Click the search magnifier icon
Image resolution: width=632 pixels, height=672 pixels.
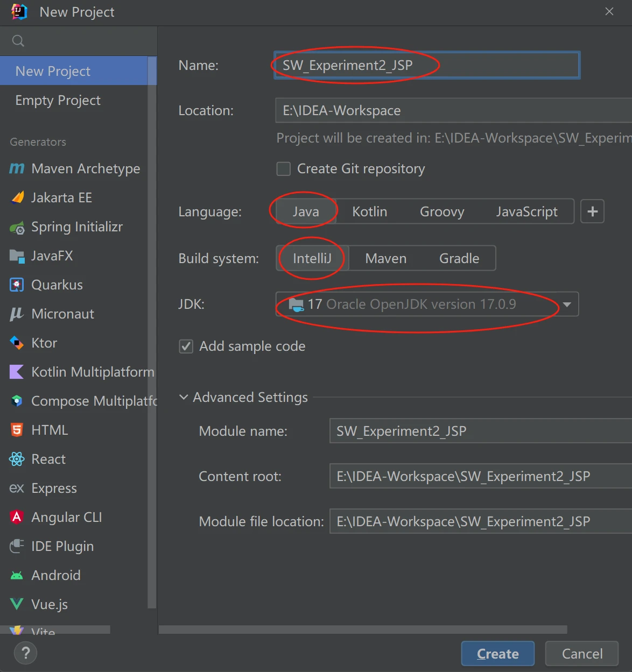click(18, 41)
